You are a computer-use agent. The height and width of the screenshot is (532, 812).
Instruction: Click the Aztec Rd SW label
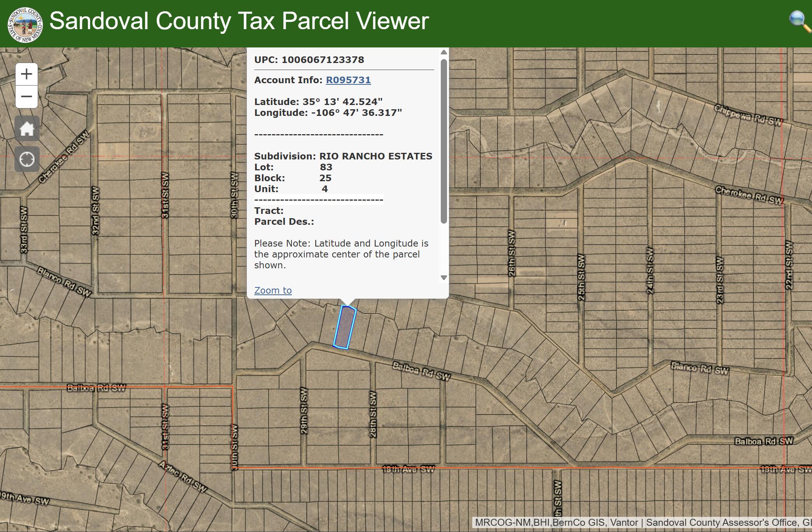pos(183,477)
